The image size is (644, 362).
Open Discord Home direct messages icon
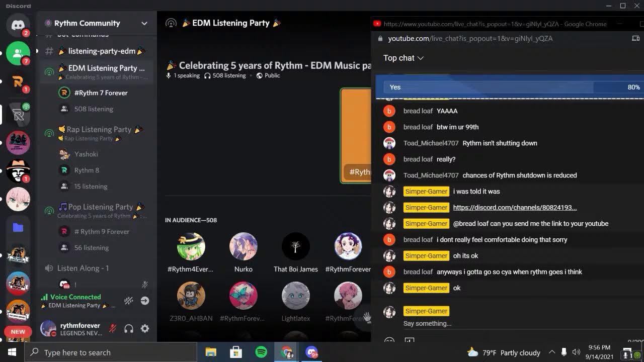[x=18, y=25]
